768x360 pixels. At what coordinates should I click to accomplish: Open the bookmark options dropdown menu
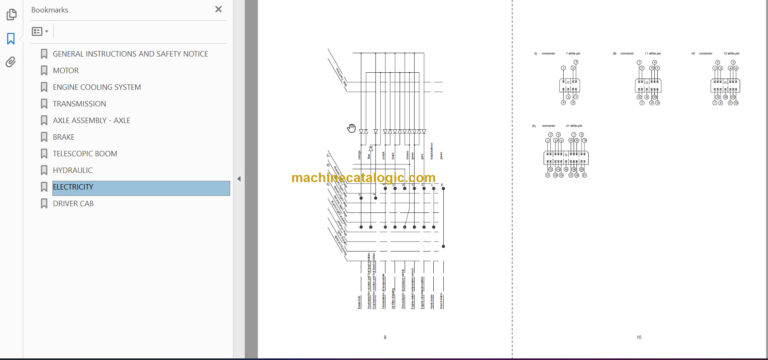pos(40,31)
